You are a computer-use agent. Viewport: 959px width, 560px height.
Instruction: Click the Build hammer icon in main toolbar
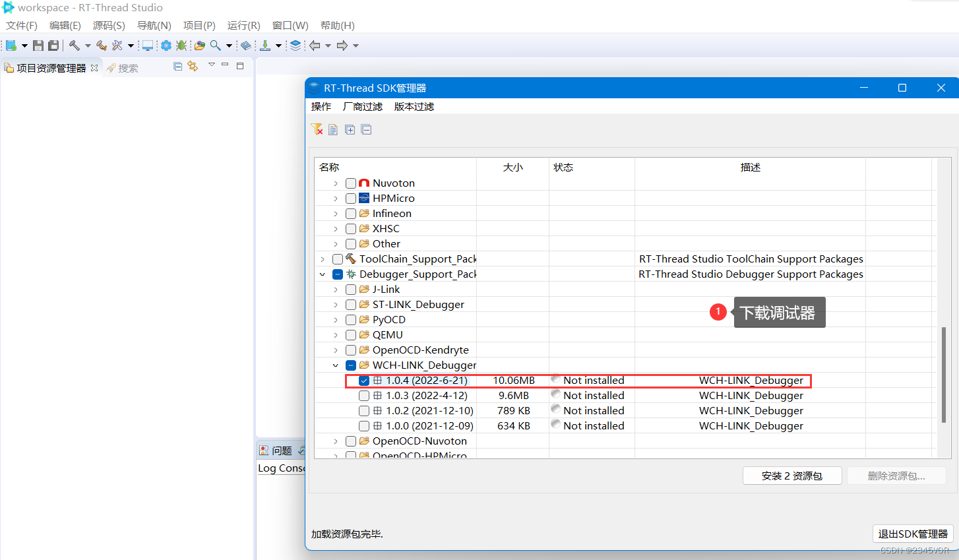[x=75, y=45]
